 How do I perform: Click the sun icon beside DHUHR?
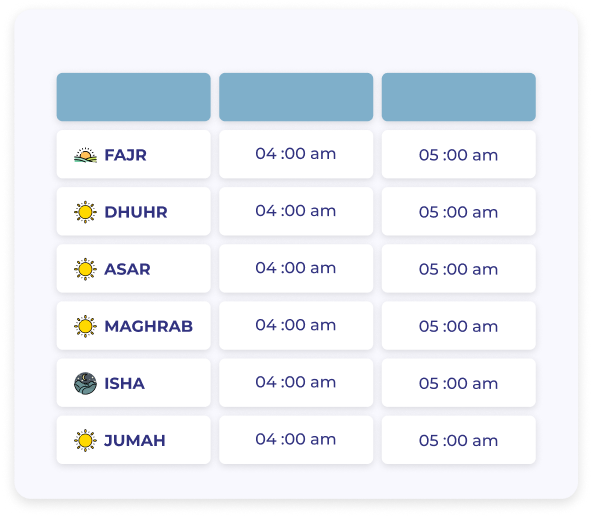85,212
